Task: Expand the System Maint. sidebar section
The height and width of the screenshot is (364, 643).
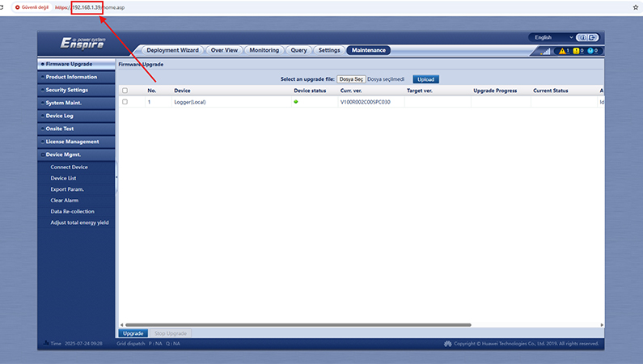Action: click(76, 103)
